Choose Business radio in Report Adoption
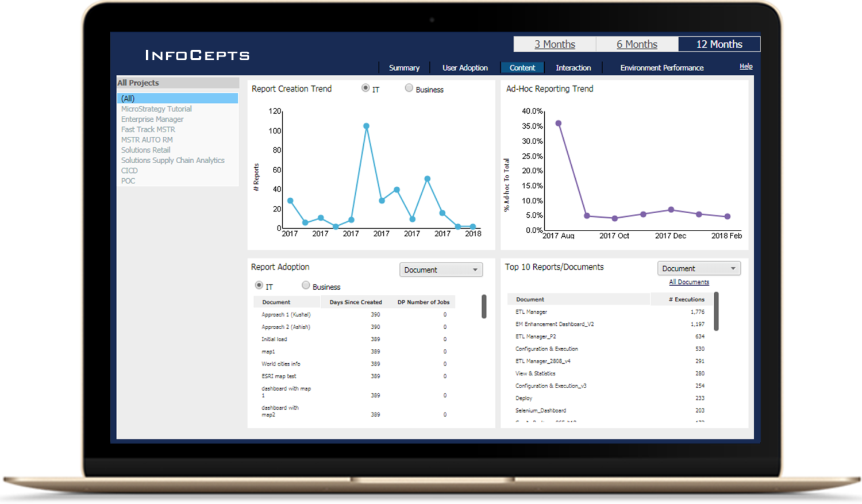The height and width of the screenshot is (504, 862). click(x=306, y=286)
